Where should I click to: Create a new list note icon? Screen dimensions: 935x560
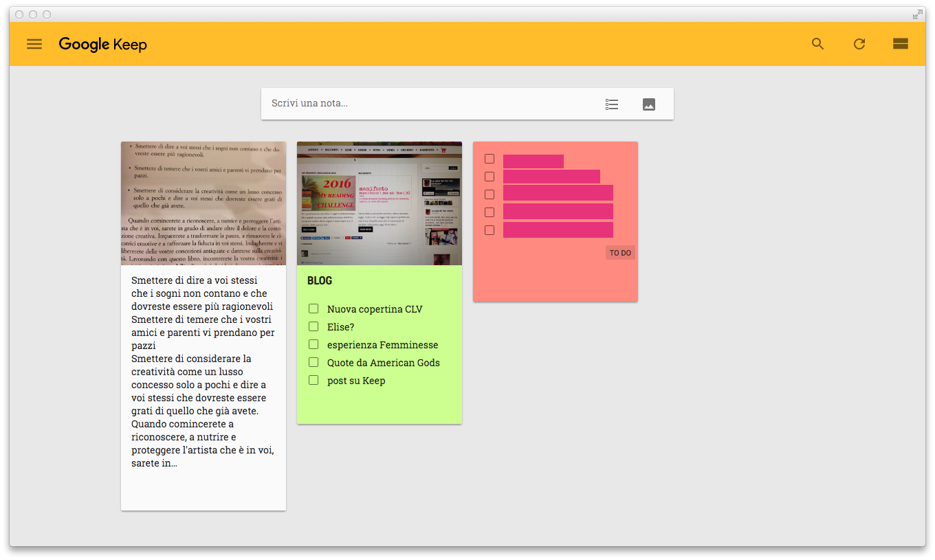(x=612, y=104)
